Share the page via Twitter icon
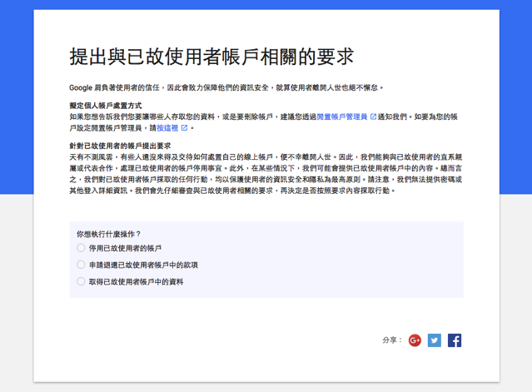 coord(435,340)
